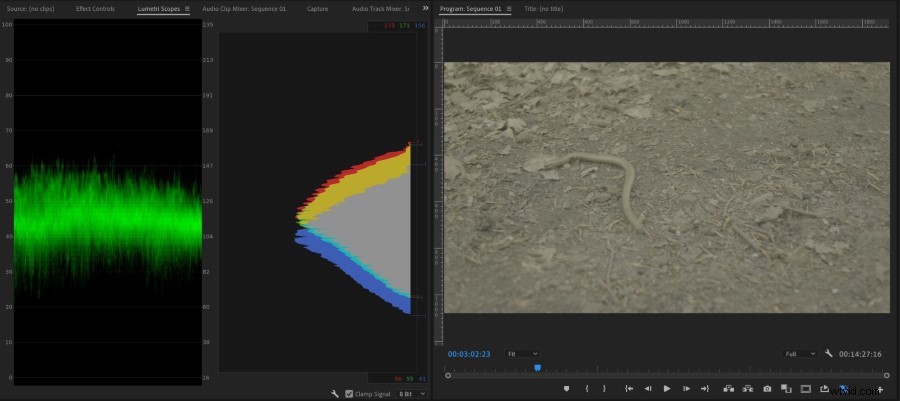Image resolution: width=900 pixels, height=401 pixels.
Task: Open the Full playback resolution dropdown
Action: coord(800,354)
